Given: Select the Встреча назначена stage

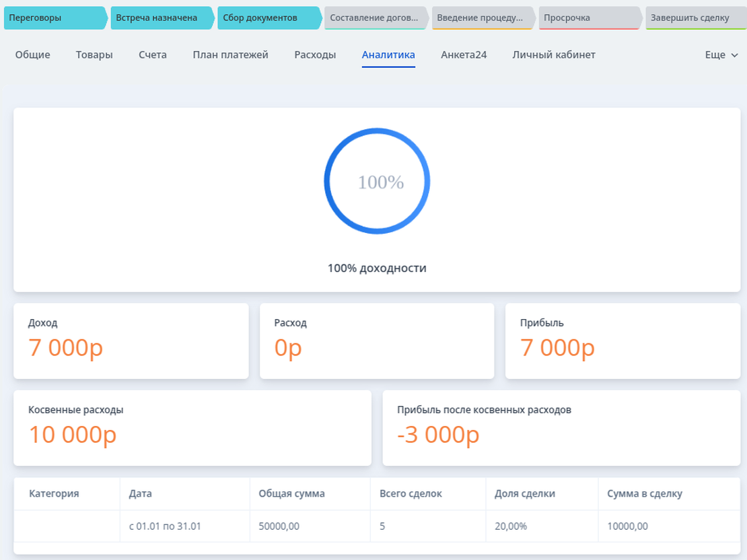Looking at the screenshot, I should [160, 18].
